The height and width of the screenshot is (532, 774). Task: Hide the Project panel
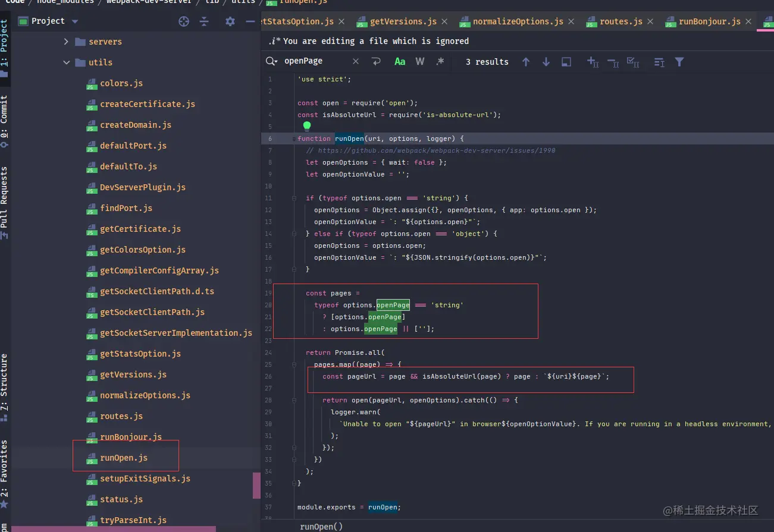pyautogui.click(x=250, y=21)
